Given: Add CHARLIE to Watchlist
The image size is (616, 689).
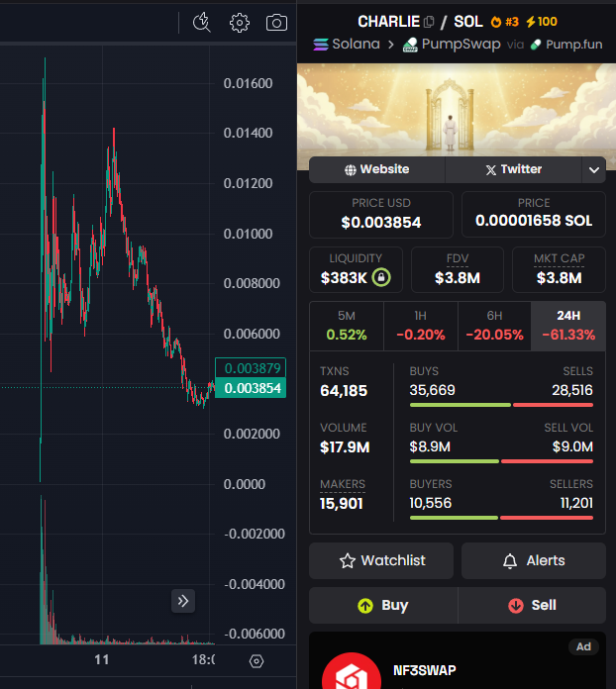Looking at the screenshot, I should [381, 560].
